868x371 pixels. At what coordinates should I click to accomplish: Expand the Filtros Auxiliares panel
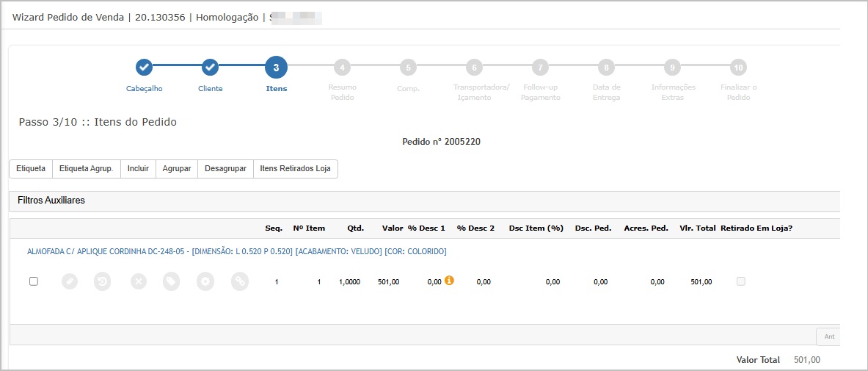click(51, 201)
